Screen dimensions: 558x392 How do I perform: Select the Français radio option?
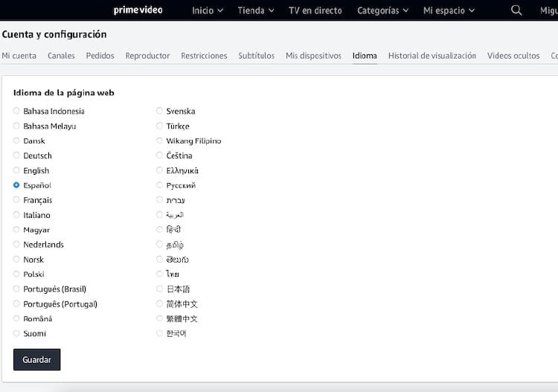(16, 200)
